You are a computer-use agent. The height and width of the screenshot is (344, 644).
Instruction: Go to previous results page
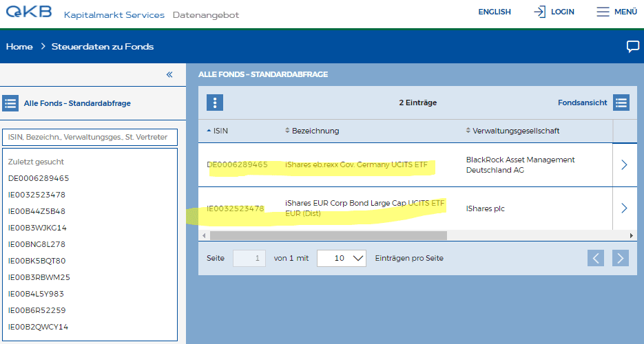click(x=596, y=258)
